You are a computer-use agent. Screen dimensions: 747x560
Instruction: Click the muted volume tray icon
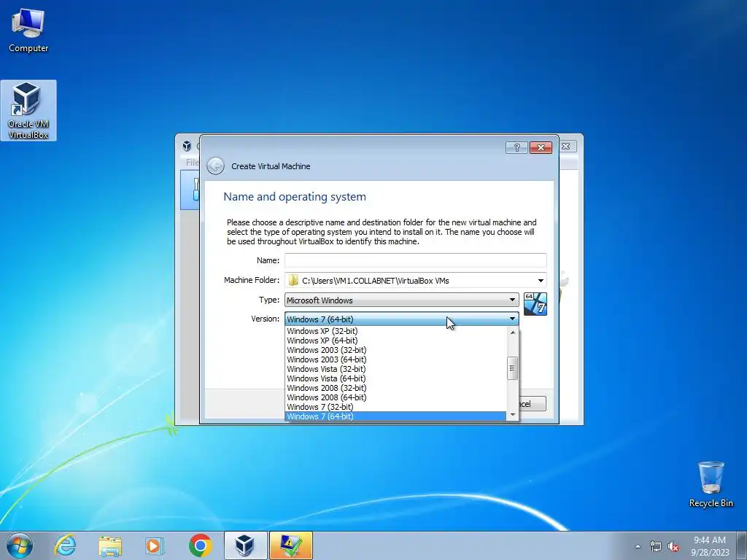(673, 546)
